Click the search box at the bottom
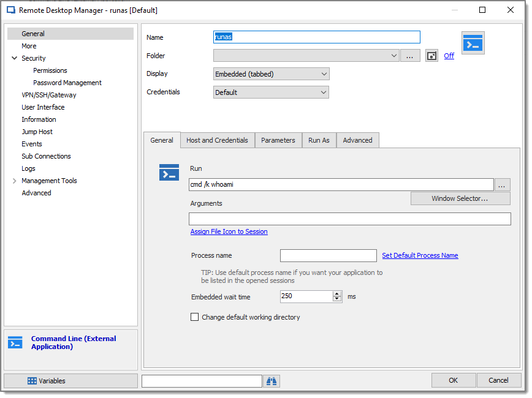Screen dimensions: 532x398 pos(202,381)
